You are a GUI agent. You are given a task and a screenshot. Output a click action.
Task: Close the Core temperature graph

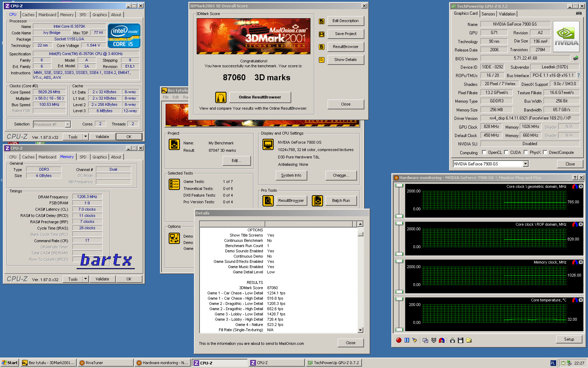(581, 300)
